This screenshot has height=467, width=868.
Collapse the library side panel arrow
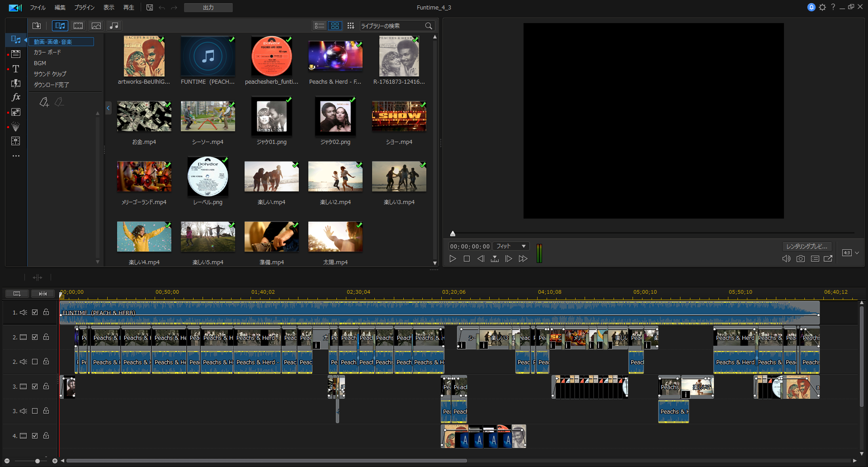click(x=108, y=108)
